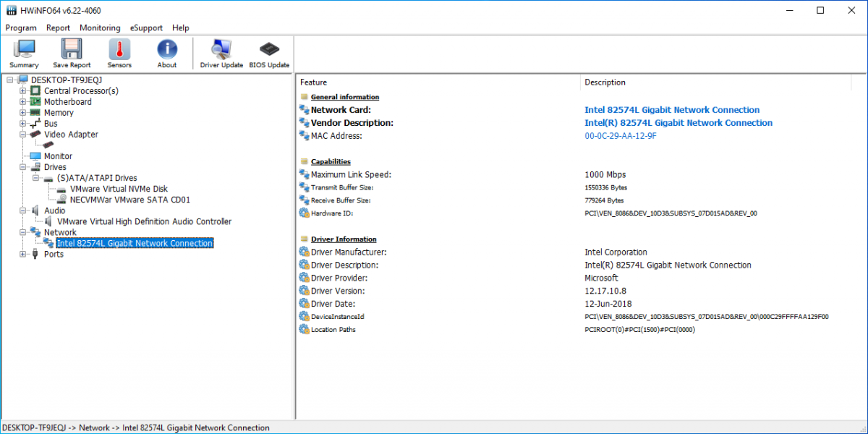Screen dimensions: 868x434
Task: Click the Feature column header
Action: click(314, 82)
